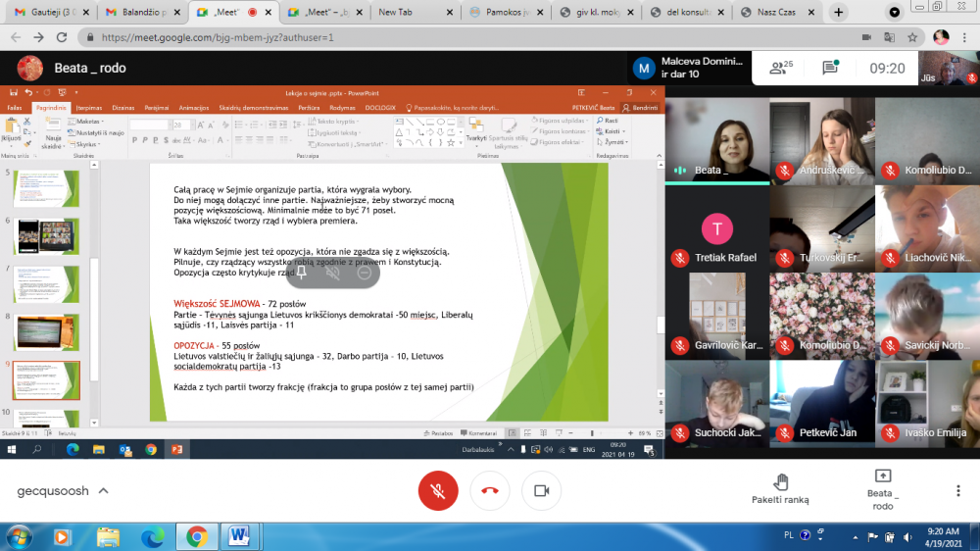Zoom out with minus in PowerPoint status bar
The image size is (980, 551).
click(x=570, y=432)
